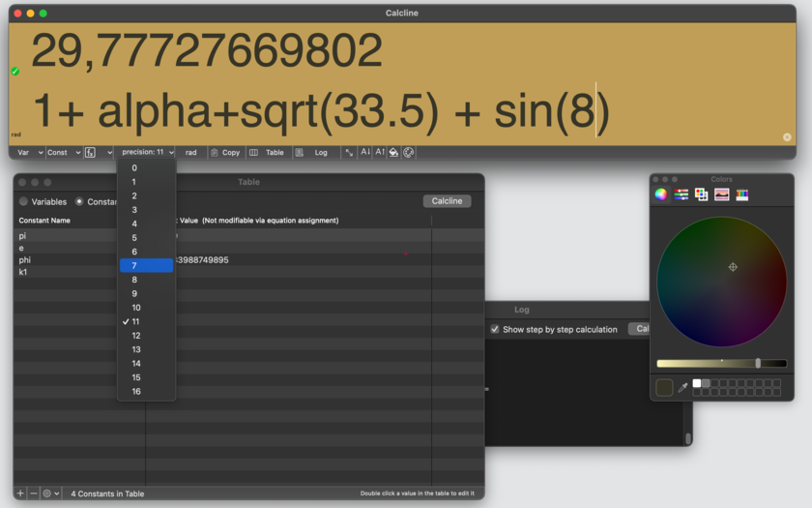Switch to pencils color picker tab
This screenshot has height=508, width=812.
pos(742,194)
